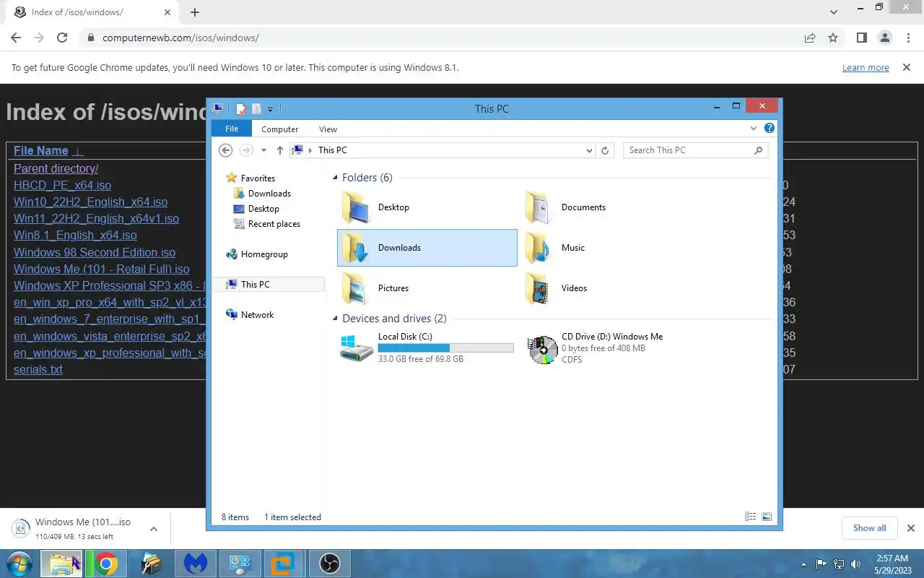Viewport: 924px width, 578px height.
Task: Click Chrome icon on the taskbar
Action: click(106, 564)
